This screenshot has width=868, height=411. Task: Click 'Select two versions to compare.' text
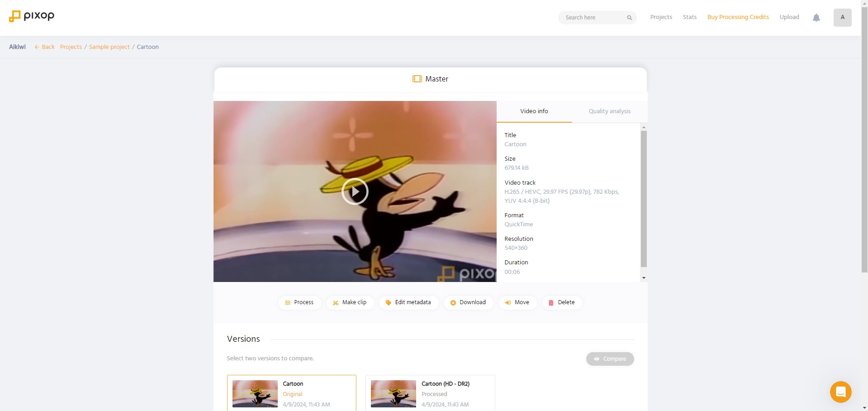tap(270, 358)
